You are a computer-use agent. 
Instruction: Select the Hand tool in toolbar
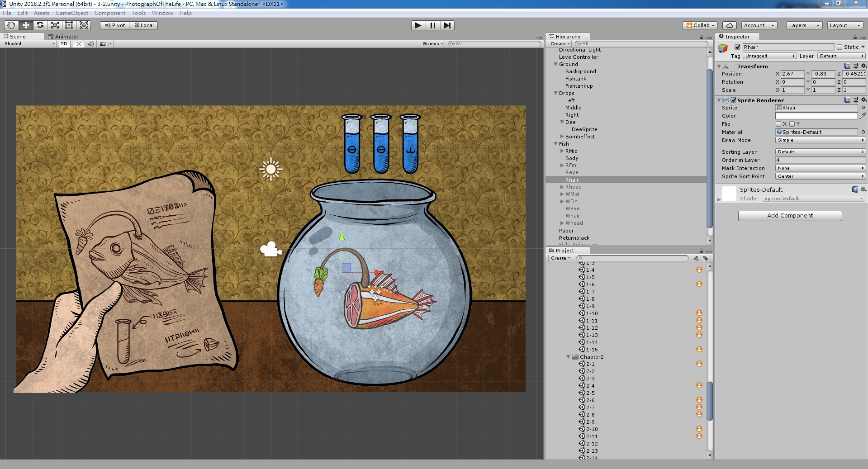tap(11, 25)
